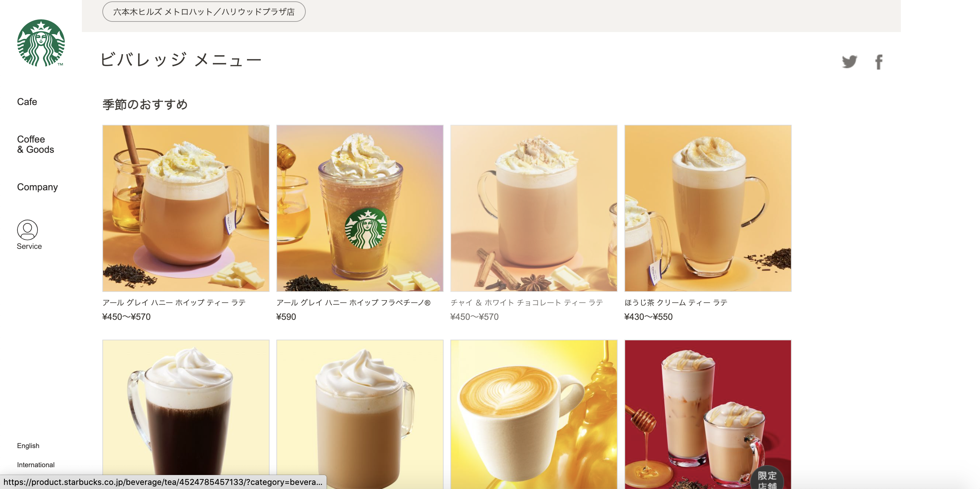The width and height of the screenshot is (980, 489).
Task: Select the ほうじ茶 クリーム ティー ラテ photo
Action: (708, 208)
